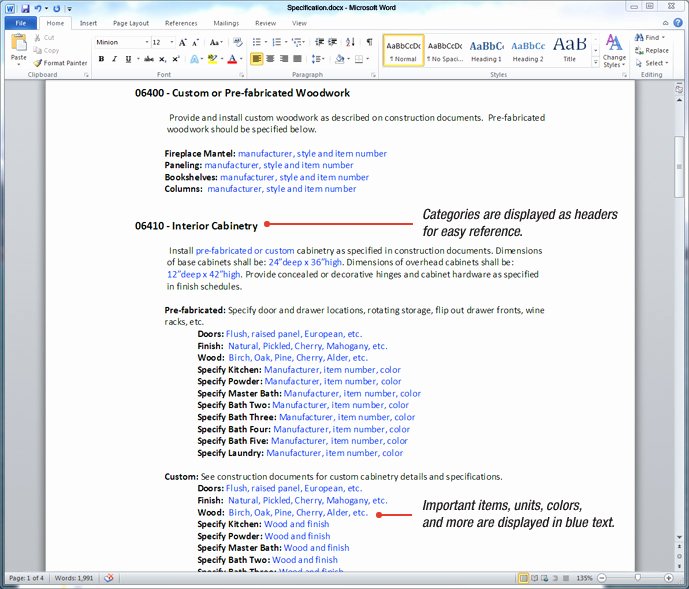Increase the paragraph indent
Viewport: 689px width, 589px height.
tap(333, 42)
